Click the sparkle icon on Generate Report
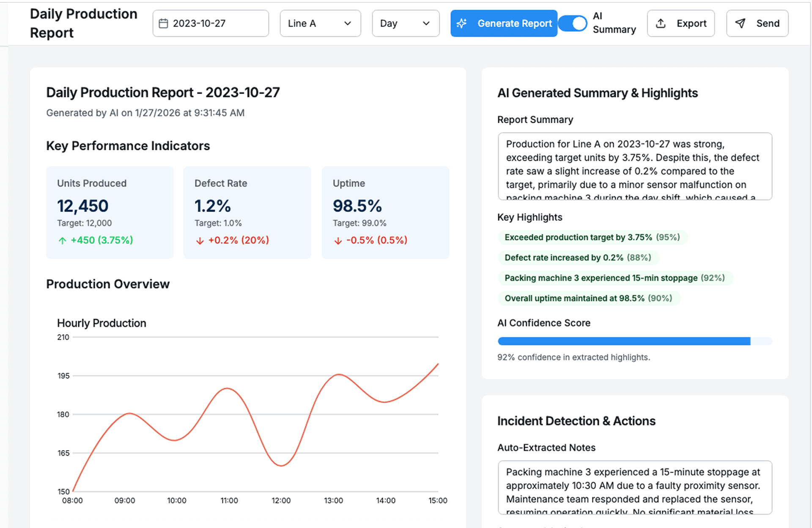Screen dimensions: 812x528 pyautogui.click(x=462, y=23)
